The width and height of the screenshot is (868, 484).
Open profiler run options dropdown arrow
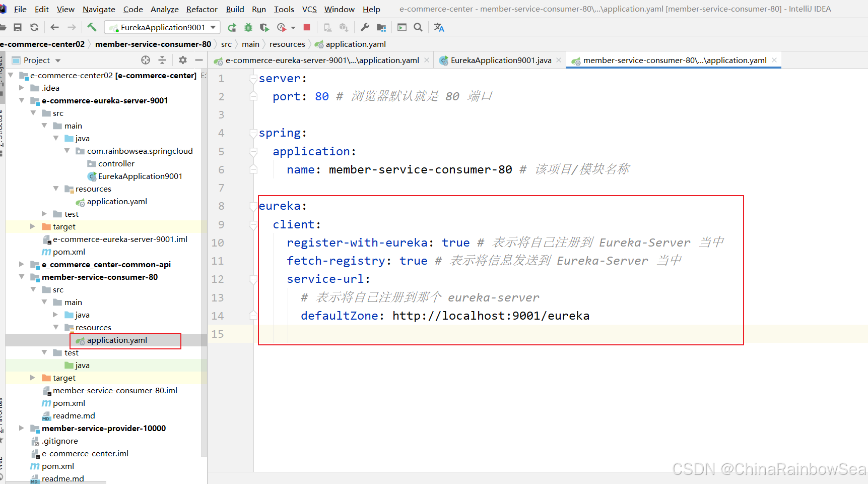(x=293, y=28)
